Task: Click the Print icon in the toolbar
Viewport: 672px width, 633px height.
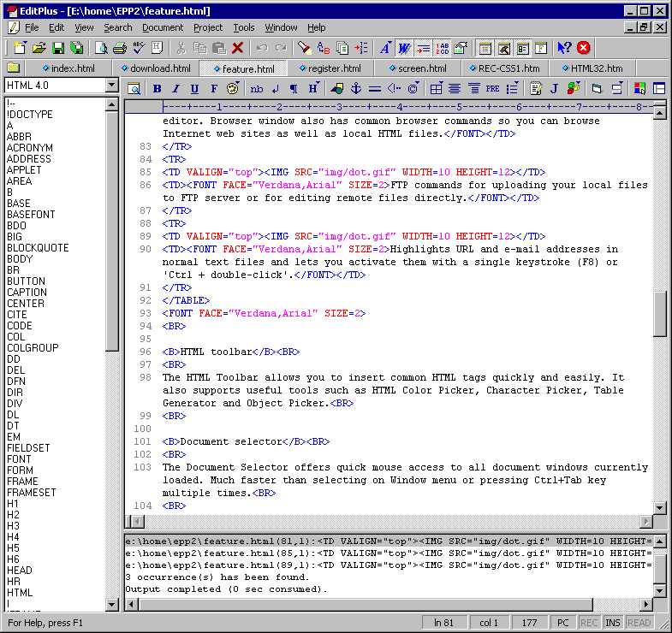Action: [119, 48]
